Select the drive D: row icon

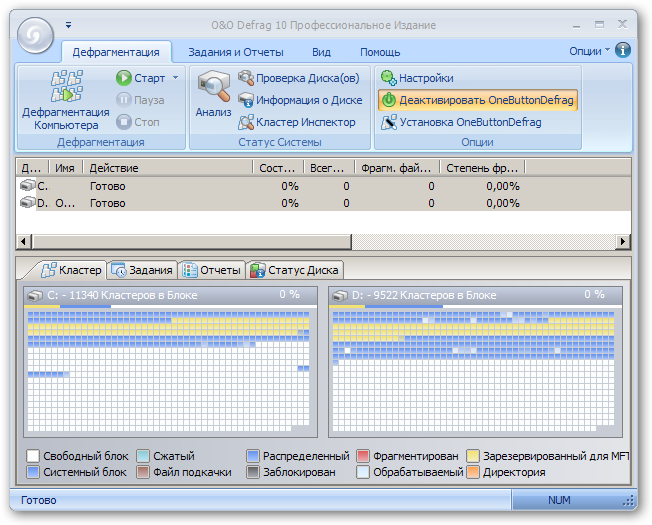(x=27, y=203)
